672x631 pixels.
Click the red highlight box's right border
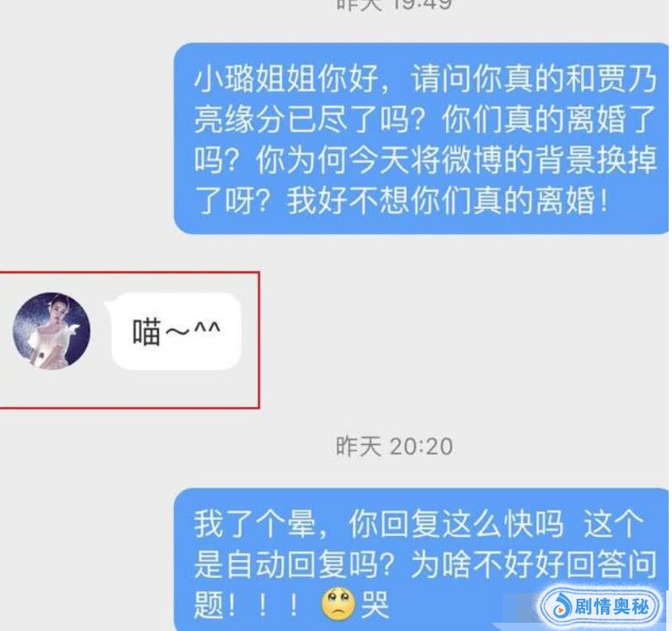[259, 340]
